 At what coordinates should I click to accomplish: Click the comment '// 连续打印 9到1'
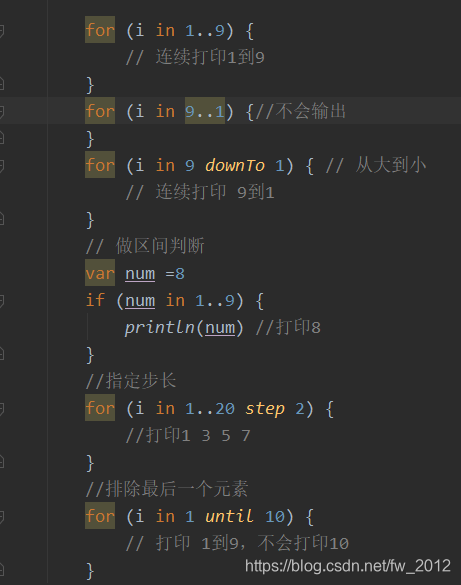pos(200,192)
